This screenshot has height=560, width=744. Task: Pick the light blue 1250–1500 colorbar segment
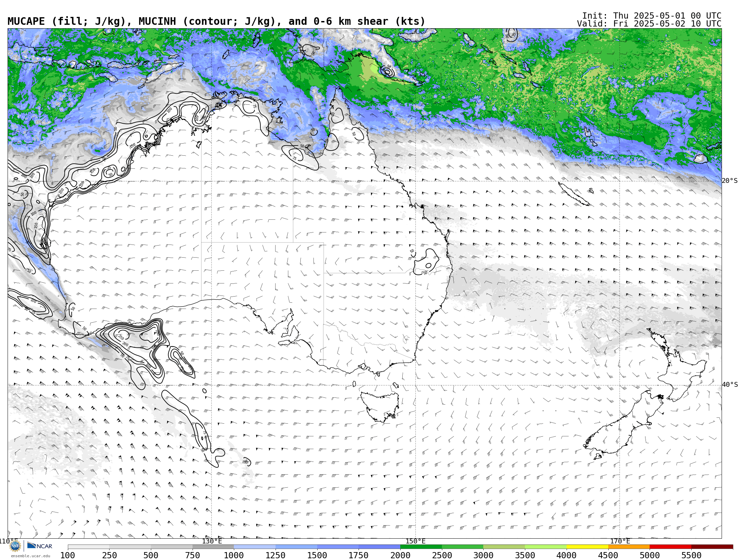pos(296,547)
